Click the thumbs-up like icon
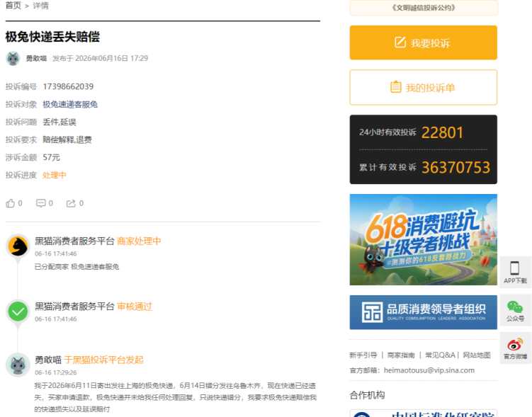 [10, 203]
